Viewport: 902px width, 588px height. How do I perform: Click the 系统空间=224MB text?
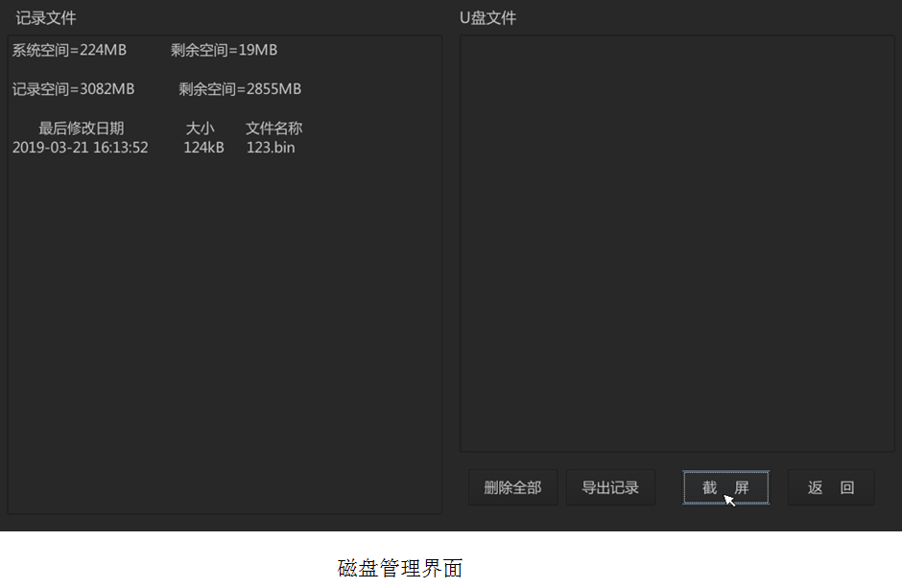(x=69, y=50)
